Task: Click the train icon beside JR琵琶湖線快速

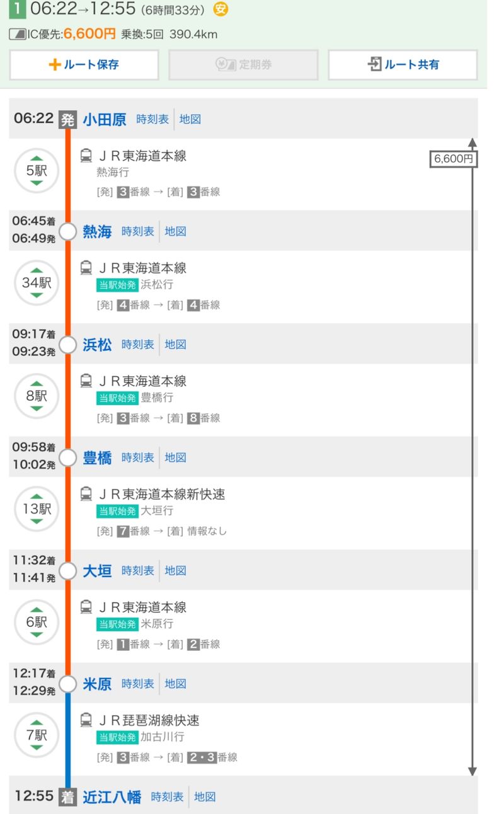Action: tap(87, 720)
